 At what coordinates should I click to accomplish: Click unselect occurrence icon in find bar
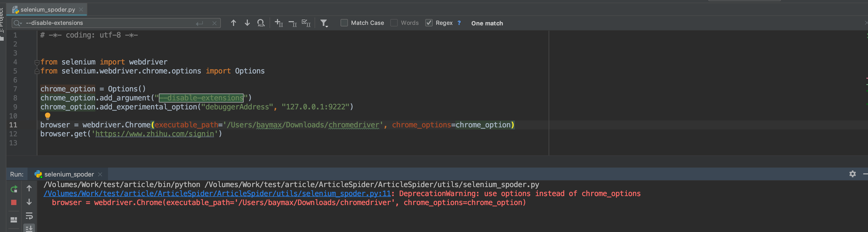(293, 23)
